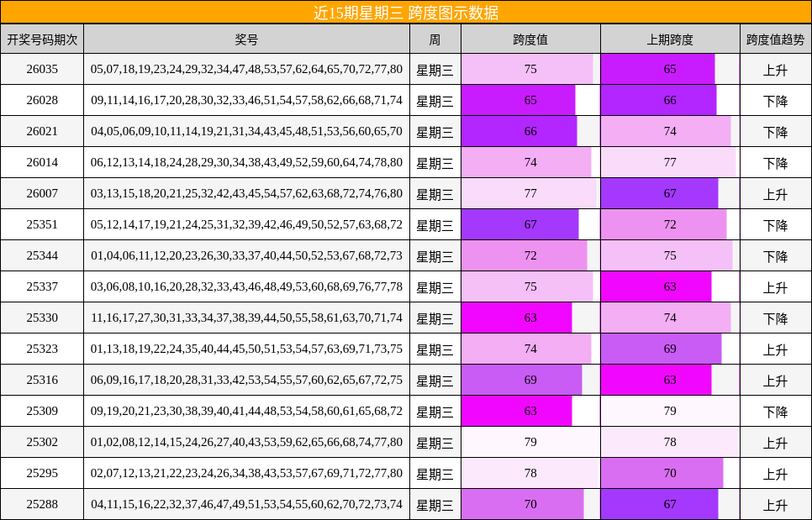Click the title 近15期星期三 跨度图示数据

pyautogui.click(x=406, y=12)
